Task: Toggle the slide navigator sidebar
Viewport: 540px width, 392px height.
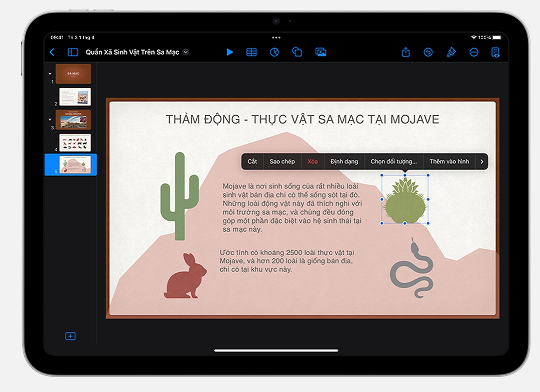Action: coord(73,52)
